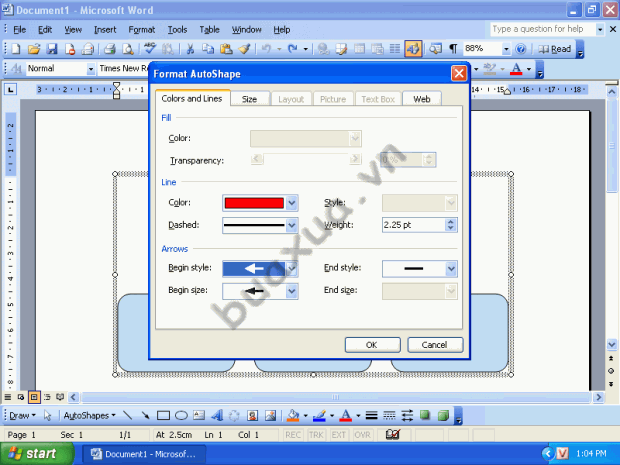620x465 pixels.
Task: Open the Format menu
Action: pos(142,30)
